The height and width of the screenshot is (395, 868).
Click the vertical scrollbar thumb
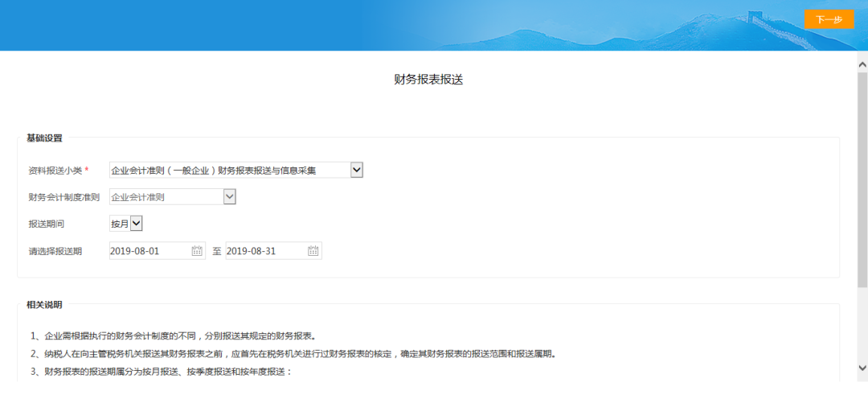tap(862, 179)
